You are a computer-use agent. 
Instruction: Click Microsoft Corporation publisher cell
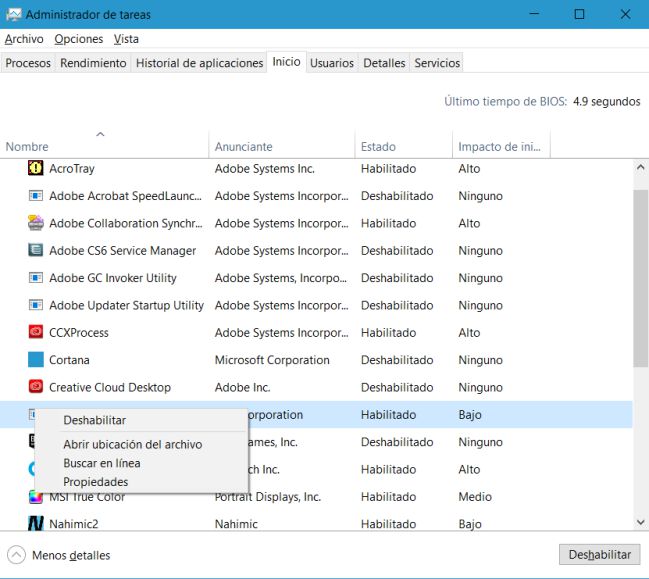[272, 360]
